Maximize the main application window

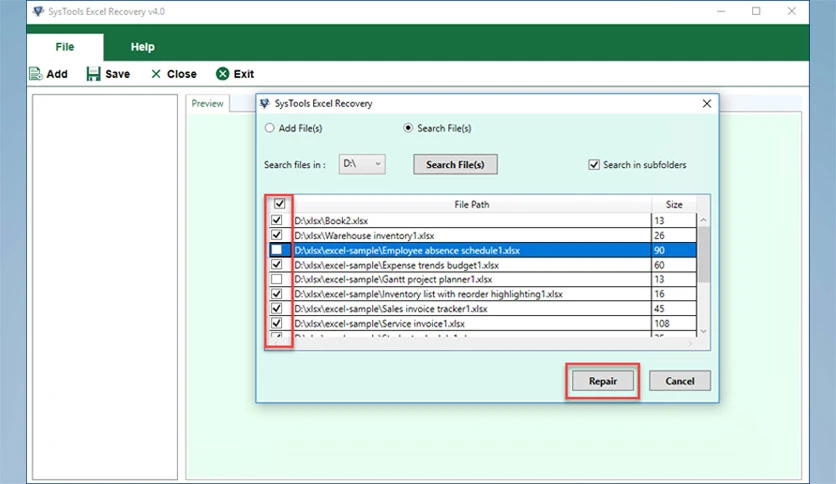click(x=756, y=11)
